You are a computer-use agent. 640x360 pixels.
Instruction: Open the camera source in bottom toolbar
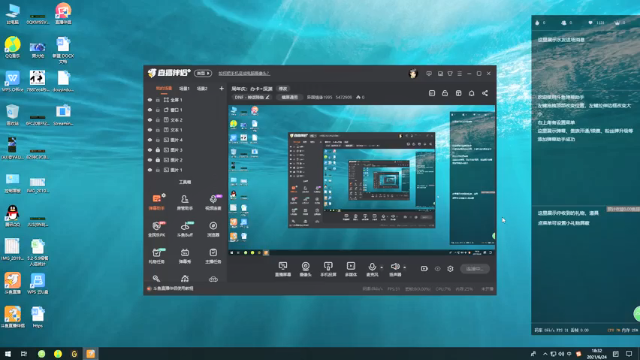tap(305, 269)
